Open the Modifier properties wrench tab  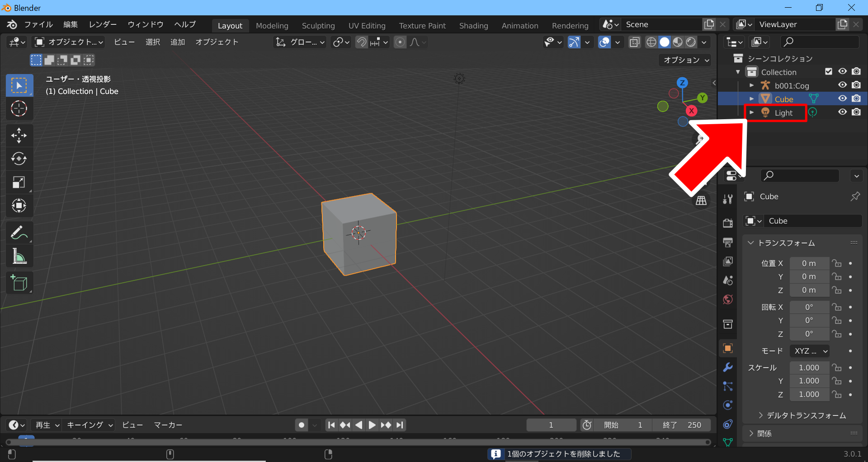point(727,367)
